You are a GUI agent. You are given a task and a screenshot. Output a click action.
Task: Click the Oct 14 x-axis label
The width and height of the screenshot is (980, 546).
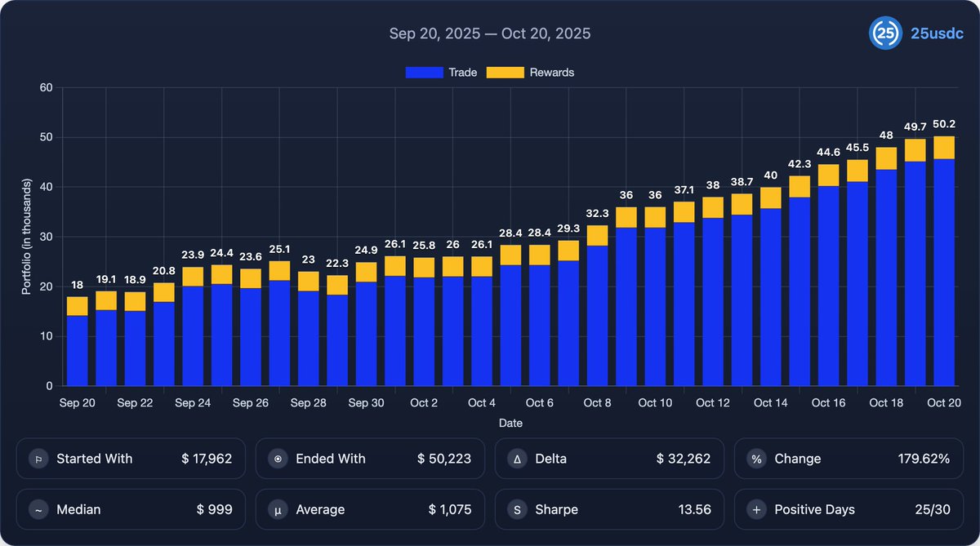(770, 403)
